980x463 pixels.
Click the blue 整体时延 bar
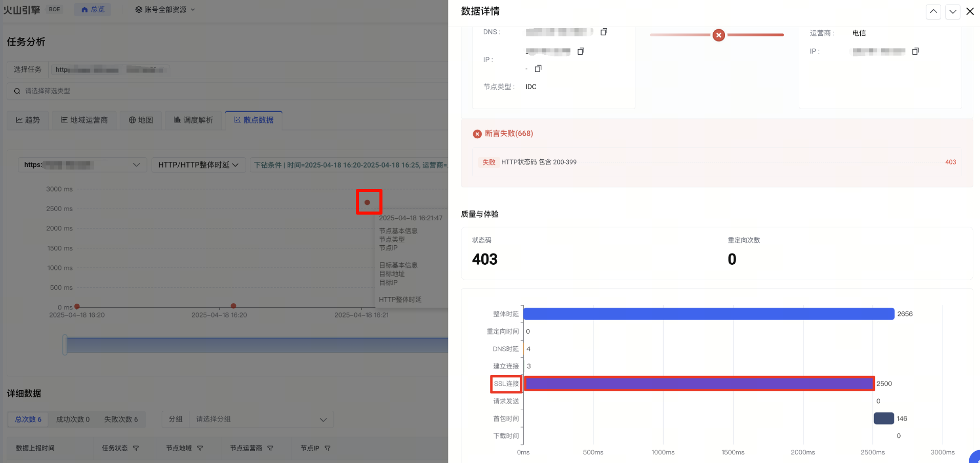(x=709, y=314)
